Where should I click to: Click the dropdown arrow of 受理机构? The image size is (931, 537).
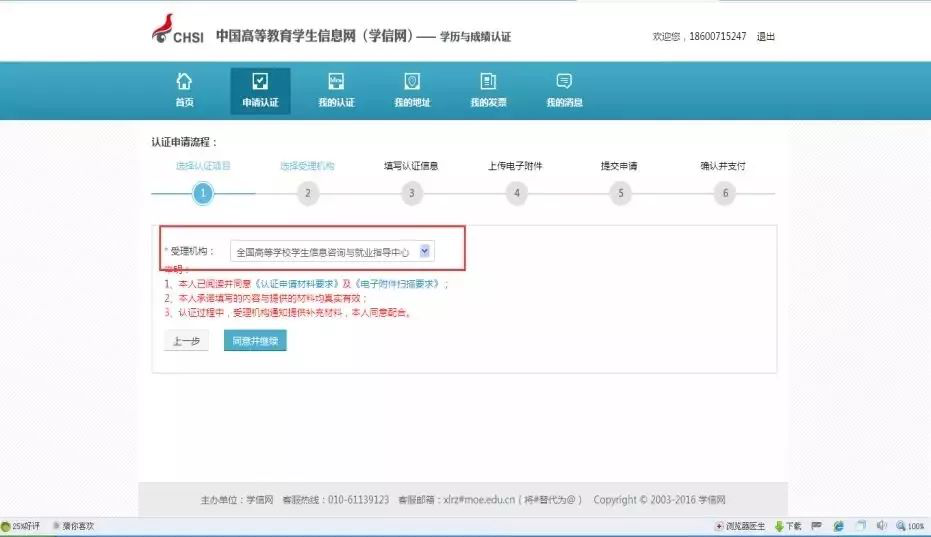click(x=425, y=251)
